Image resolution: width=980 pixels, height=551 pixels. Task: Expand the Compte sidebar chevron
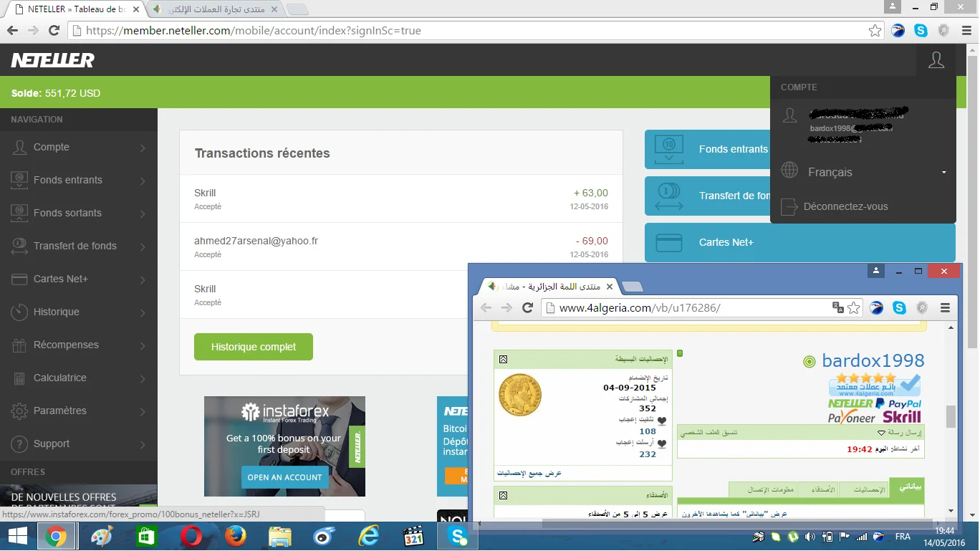click(143, 148)
